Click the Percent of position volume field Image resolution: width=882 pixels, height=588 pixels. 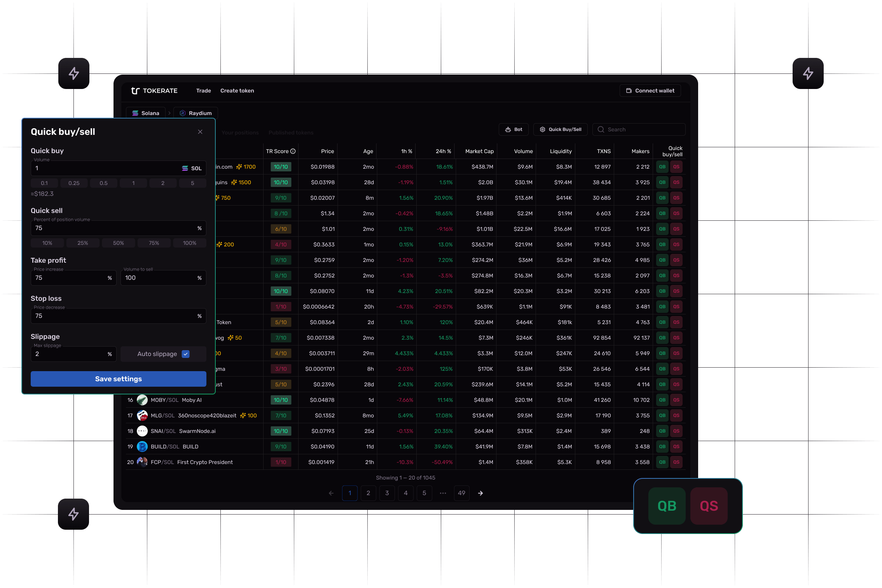[x=119, y=228]
